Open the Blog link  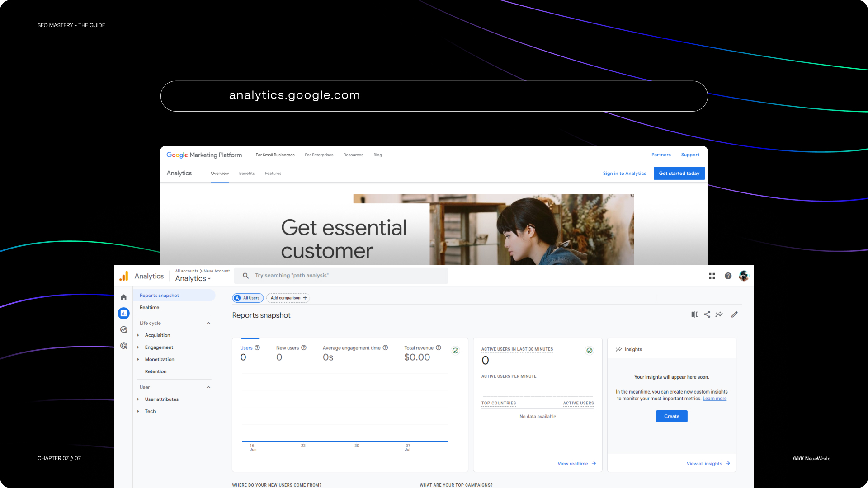[377, 155]
